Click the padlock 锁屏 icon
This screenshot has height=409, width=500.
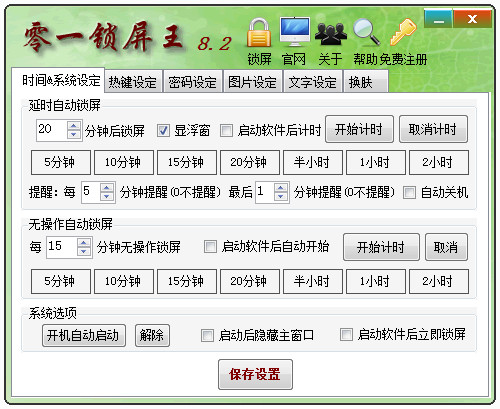point(259,33)
